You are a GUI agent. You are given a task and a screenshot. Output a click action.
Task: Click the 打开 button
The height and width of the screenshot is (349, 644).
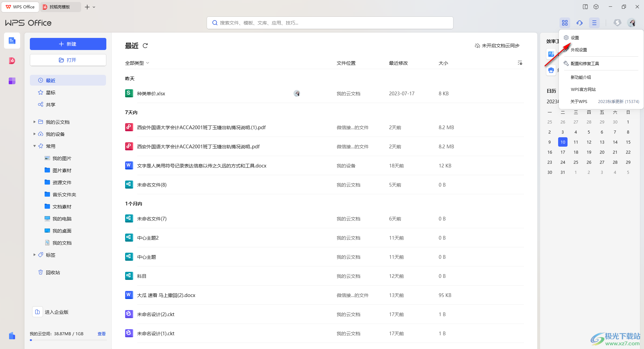[x=68, y=60]
